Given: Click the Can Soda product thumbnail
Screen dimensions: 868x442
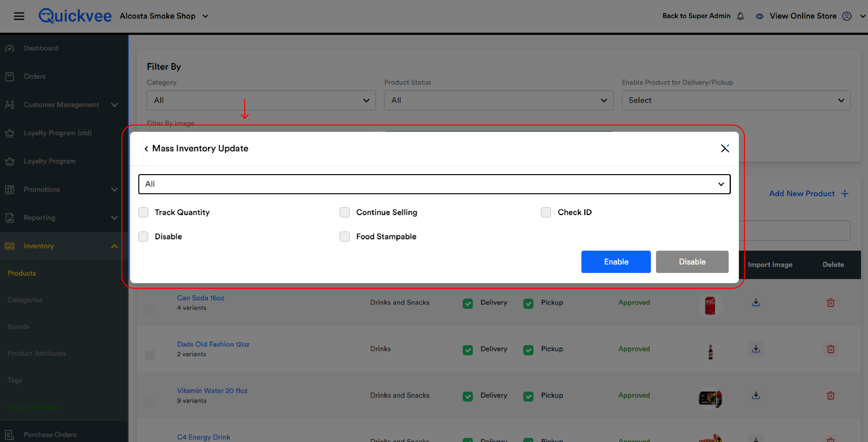Looking at the screenshot, I should (710, 306).
